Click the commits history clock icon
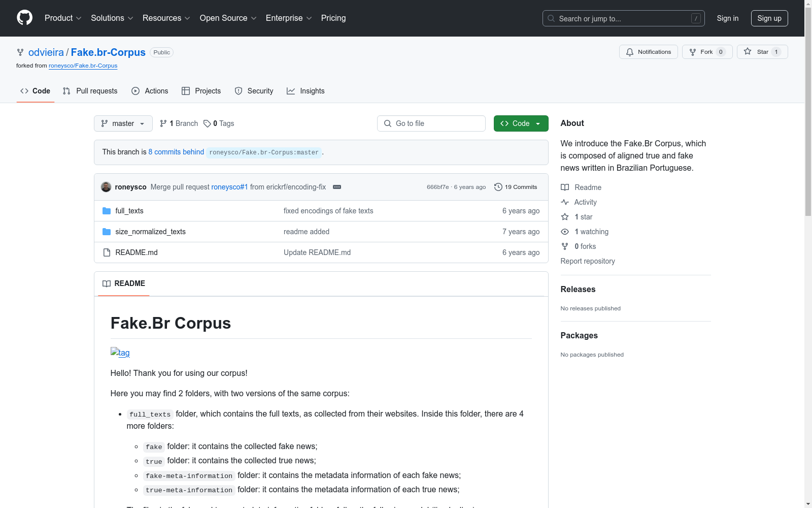 click(498, 187)
